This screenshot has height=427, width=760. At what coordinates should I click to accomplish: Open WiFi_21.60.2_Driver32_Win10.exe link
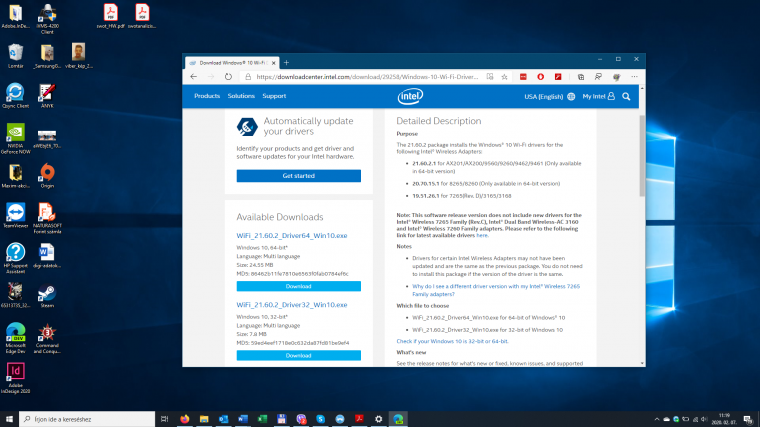click(x=292, y=305)
